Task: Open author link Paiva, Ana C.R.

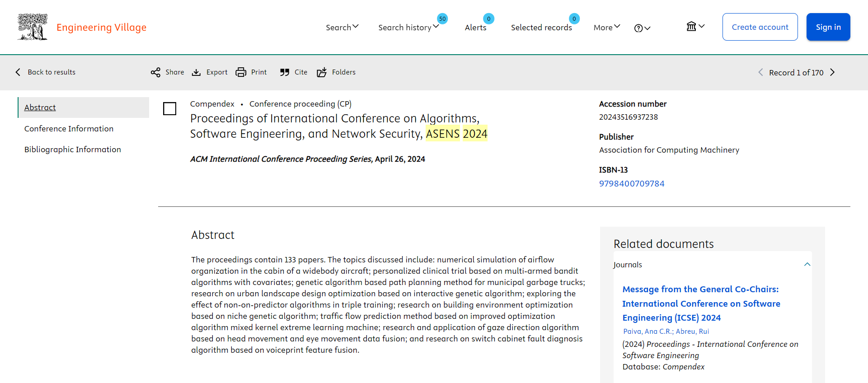Action: (647, 332)
